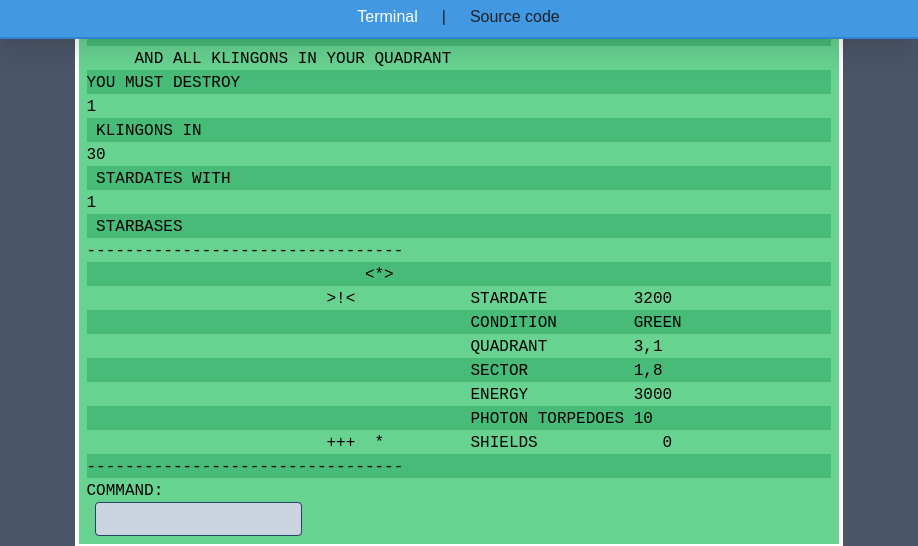Select the ENERGY value 3000

coord(653,394)
